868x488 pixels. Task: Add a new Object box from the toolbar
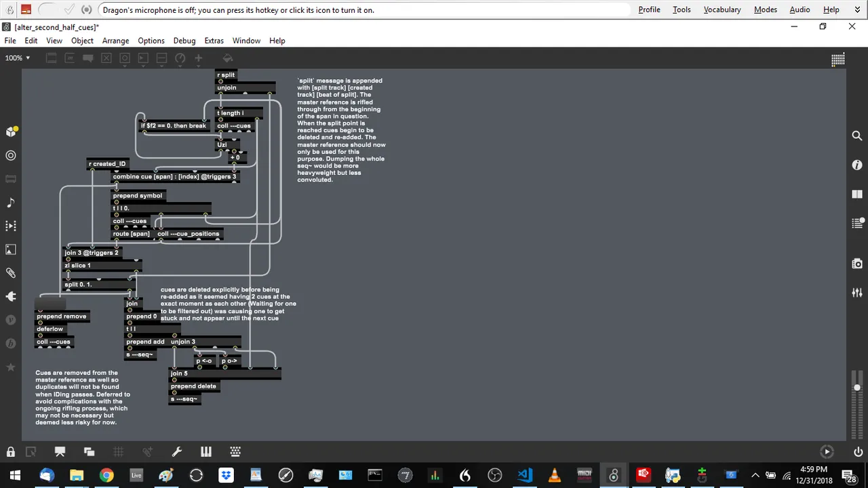coord(50,58)
